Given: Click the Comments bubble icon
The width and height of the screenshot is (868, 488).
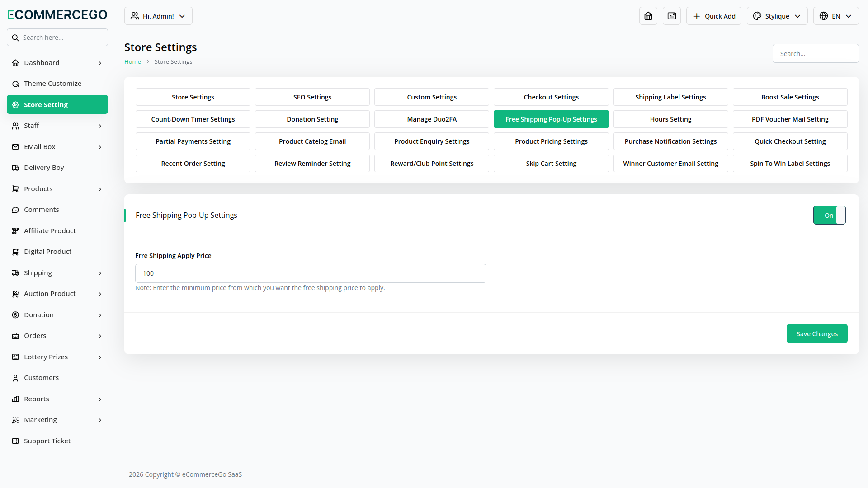Looking at the screenshot, I should pyautogui.click(x=15, y=210).
